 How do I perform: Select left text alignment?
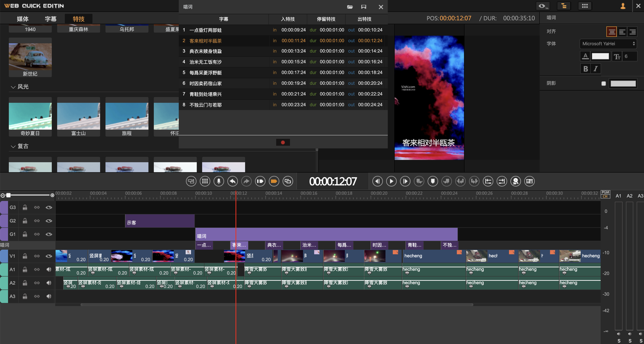click(622, 32)
